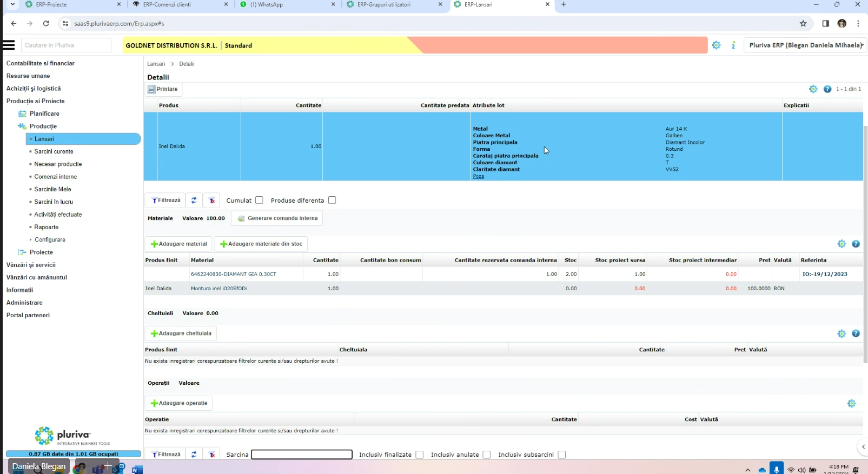Open the materials table settings gear
Image resolution: width=868 pixels, height=474 pixels.
point(842,244)
